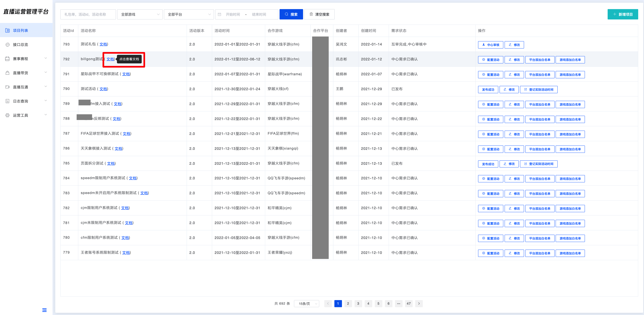
Task: Go to page 6
Action: point(389,304)
